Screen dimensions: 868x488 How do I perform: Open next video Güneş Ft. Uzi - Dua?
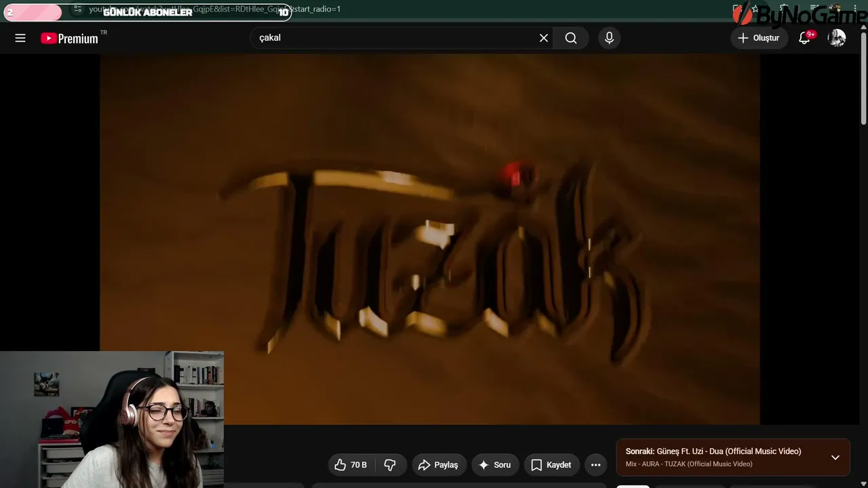point(713,451)
